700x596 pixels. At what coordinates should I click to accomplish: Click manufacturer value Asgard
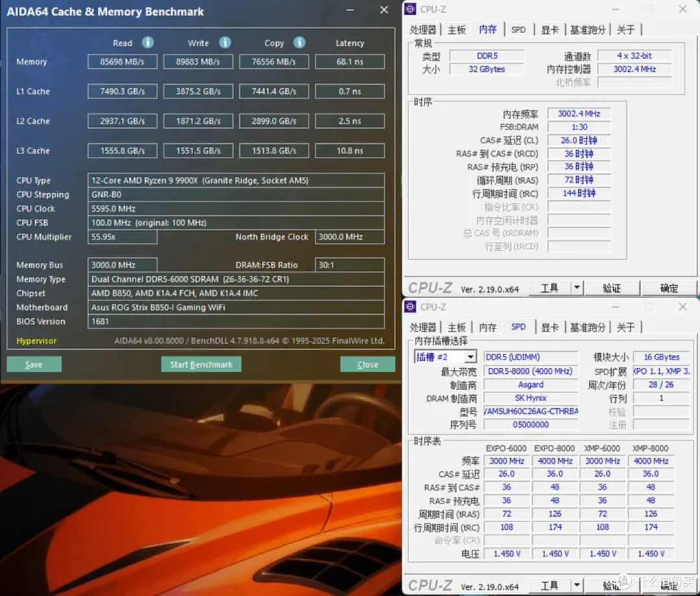pyautogui.click(x=530, y=385)
